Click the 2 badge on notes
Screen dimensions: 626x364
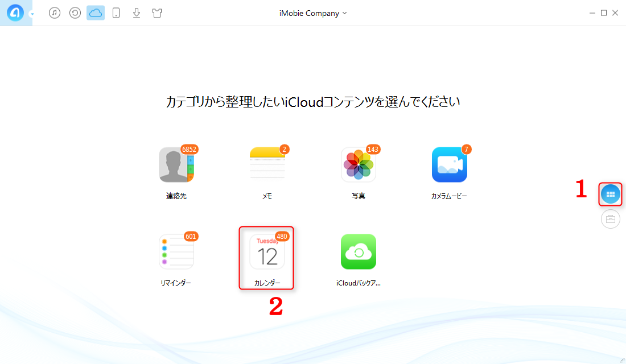pos(284,149)
